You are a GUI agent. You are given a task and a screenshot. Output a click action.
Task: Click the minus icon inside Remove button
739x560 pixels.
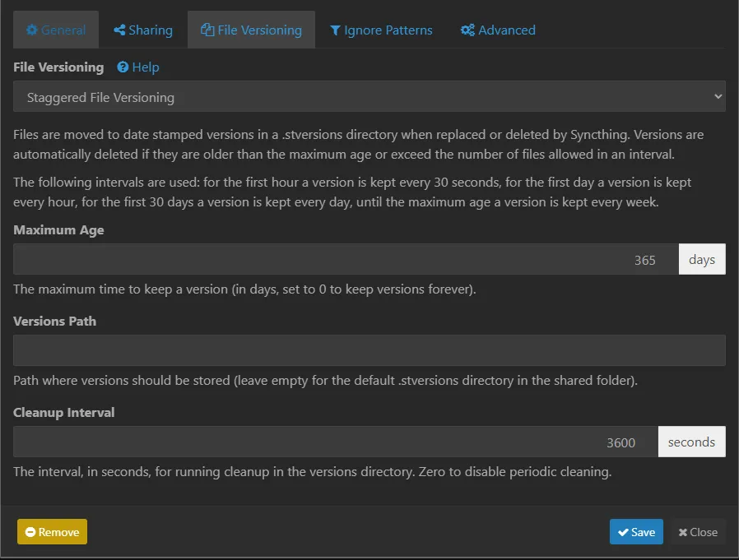30,531
